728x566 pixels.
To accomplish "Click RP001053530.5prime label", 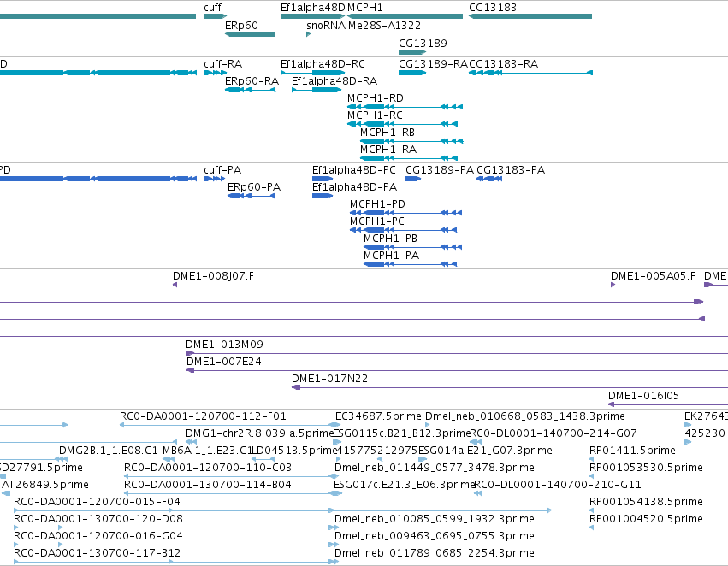I will pos(646,469).
